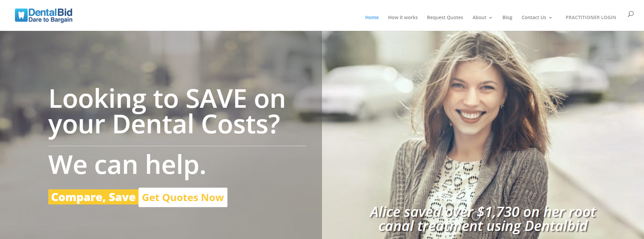Go to the Home menu item

coord(372,17)
